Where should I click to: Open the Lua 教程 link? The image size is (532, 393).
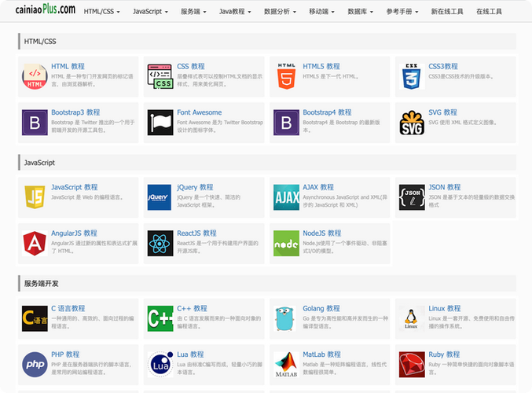click(x=190, y=354)
